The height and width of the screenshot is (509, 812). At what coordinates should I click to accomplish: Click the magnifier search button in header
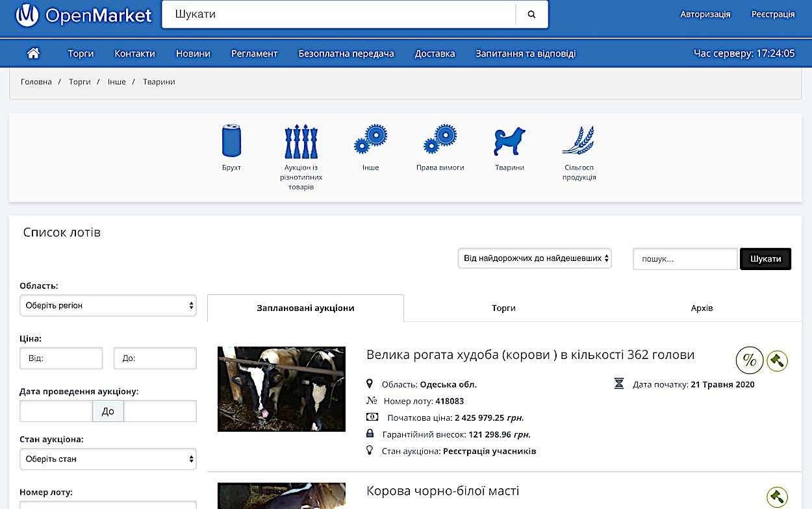[532, 14]
